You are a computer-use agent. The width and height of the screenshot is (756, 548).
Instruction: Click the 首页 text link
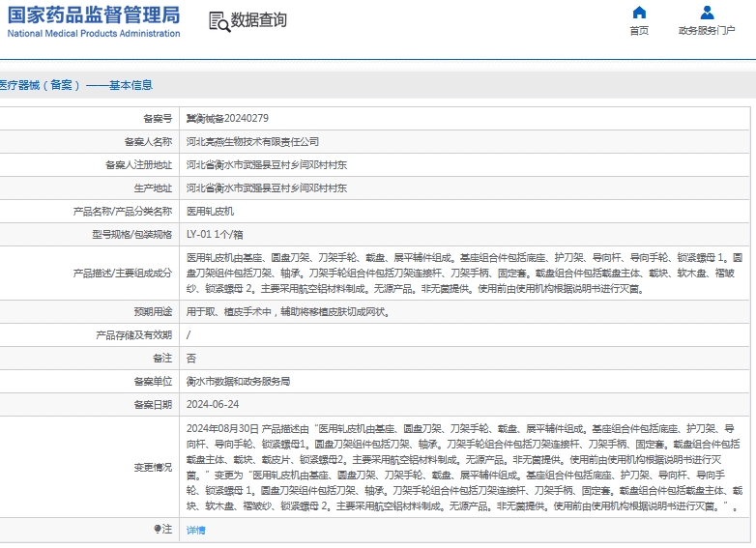[639, 30]
